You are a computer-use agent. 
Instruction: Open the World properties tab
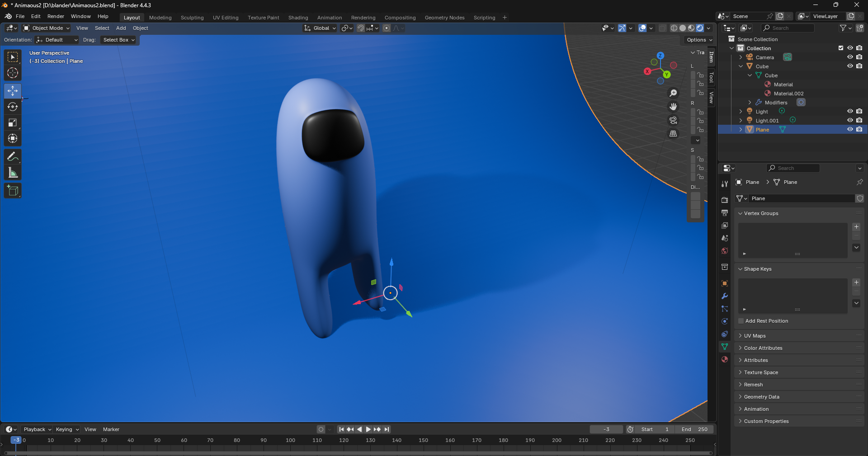725,251
